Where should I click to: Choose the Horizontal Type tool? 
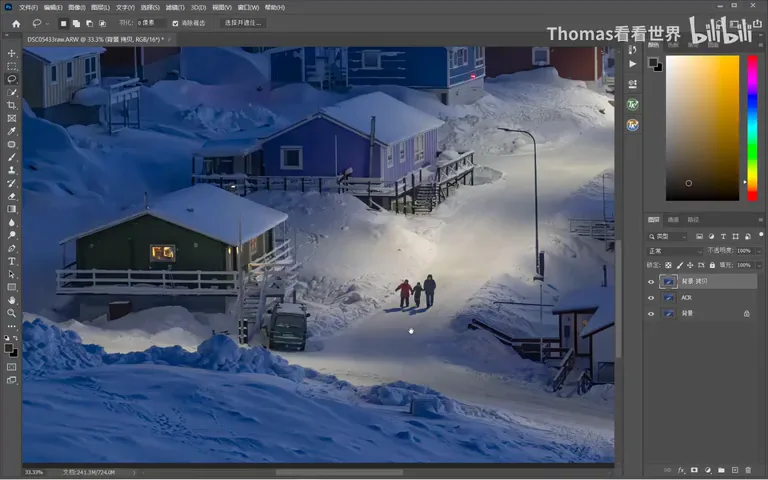[12, 261]
